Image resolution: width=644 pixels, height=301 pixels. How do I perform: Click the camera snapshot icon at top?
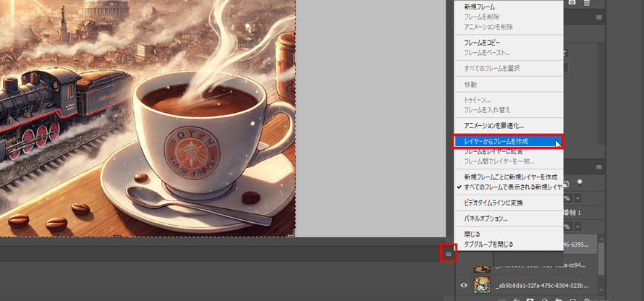(572, 2)
